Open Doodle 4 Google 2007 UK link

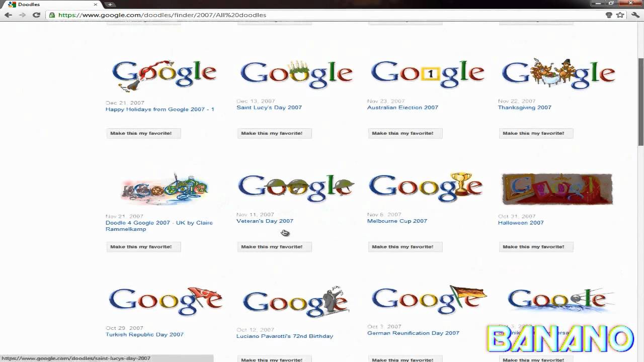[159, 226]
